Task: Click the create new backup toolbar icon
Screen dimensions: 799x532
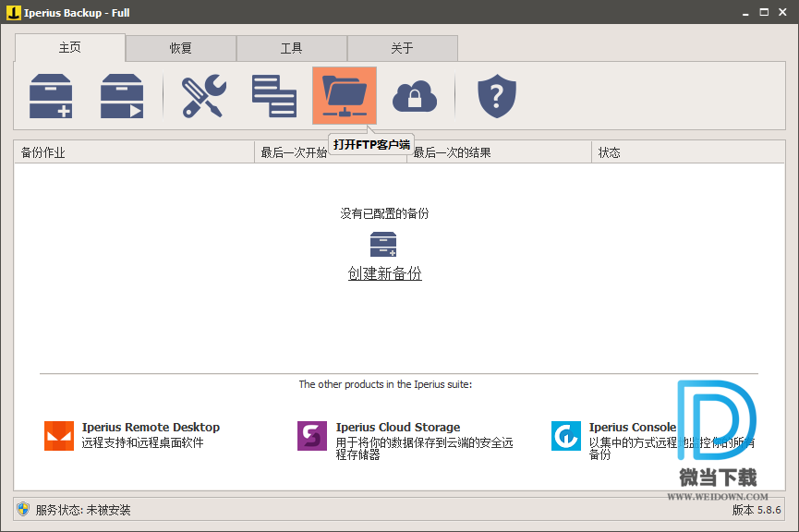Action: (x=51, y=96)
